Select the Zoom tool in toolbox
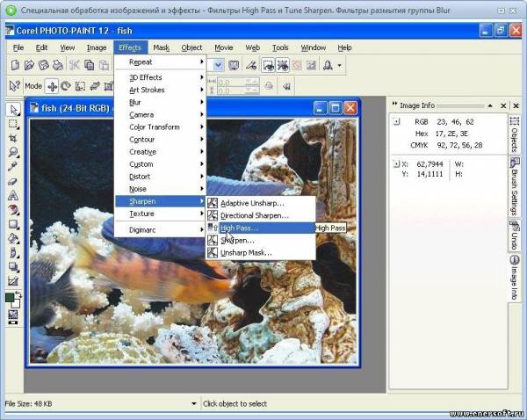 [13, 152]
